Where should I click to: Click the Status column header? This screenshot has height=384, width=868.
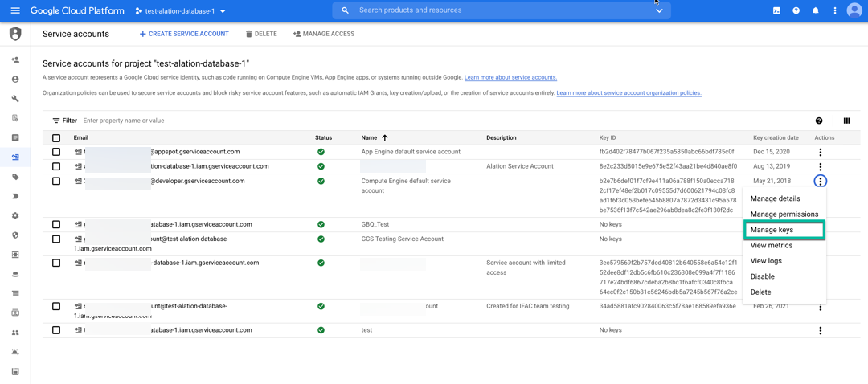[323, 138]
